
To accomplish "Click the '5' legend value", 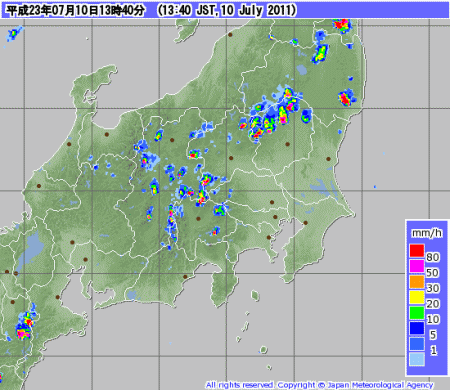I will (433, 335).
